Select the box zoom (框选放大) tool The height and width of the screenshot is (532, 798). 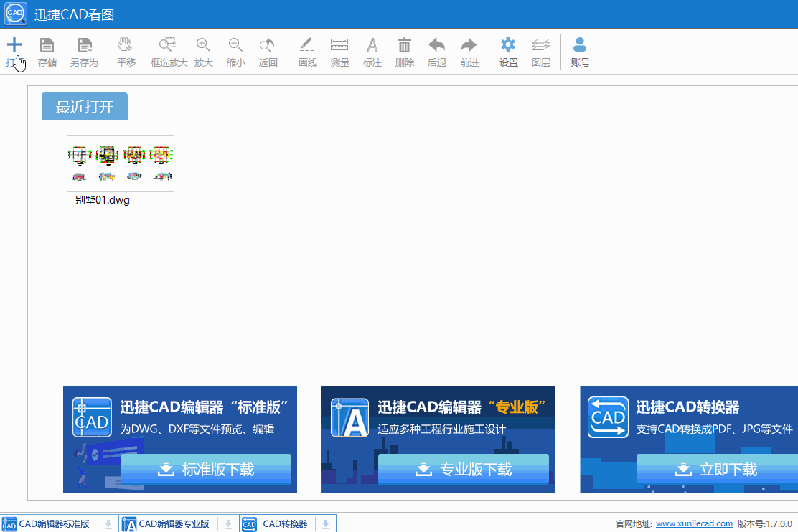pyautogui.click(x=167, y=44)
